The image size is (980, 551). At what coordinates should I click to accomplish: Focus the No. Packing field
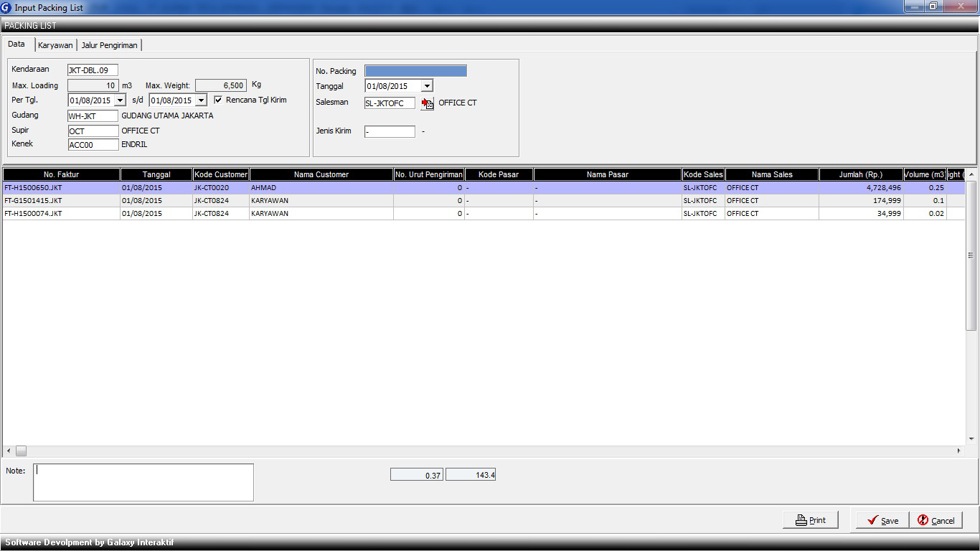pos(415,71)
